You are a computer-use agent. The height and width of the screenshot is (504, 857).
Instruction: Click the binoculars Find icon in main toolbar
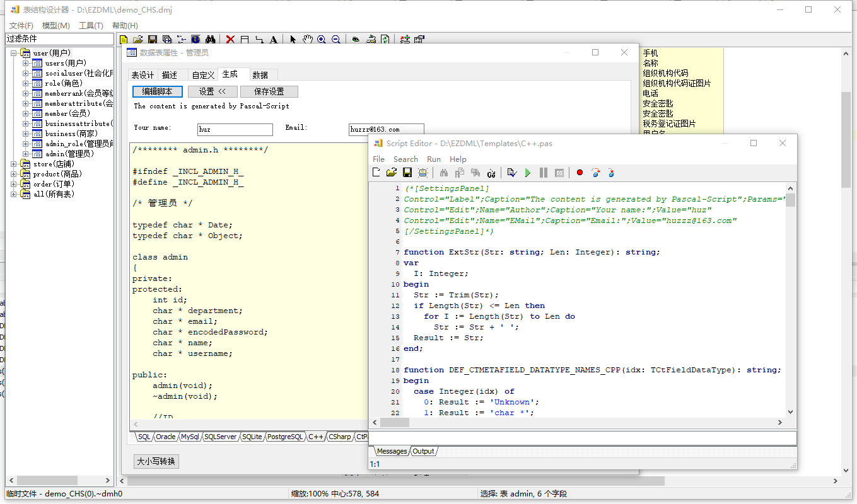(211, 39)
